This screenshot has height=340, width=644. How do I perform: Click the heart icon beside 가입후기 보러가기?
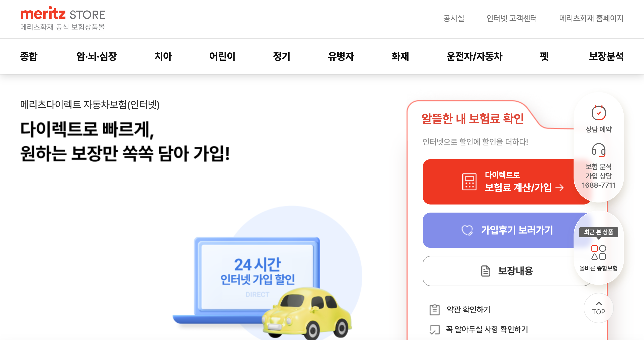coord(467,230)
